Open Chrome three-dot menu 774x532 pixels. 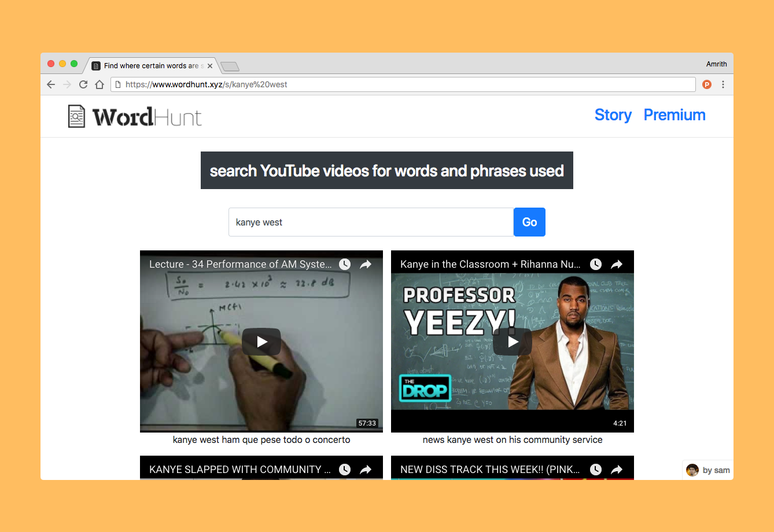click(723, 84)
